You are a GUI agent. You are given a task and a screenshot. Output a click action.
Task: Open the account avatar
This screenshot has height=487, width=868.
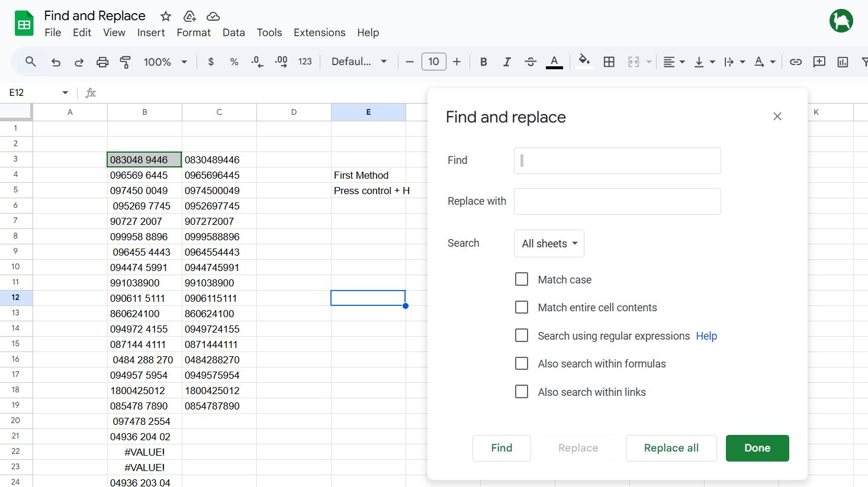pyautogui.click(x=841, y=21)
